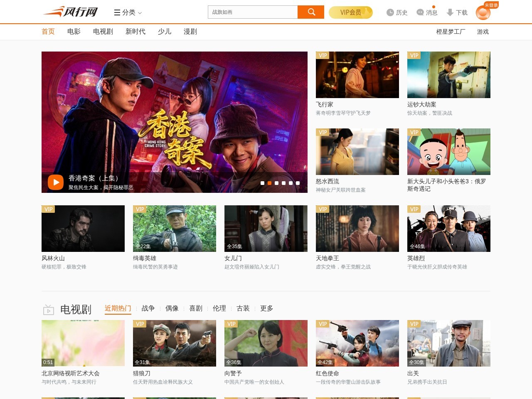Viewport: 532px width, 399px height.
Task: Click subtitle 中国共产党唯一的女创始人
Action: point(254,382)
